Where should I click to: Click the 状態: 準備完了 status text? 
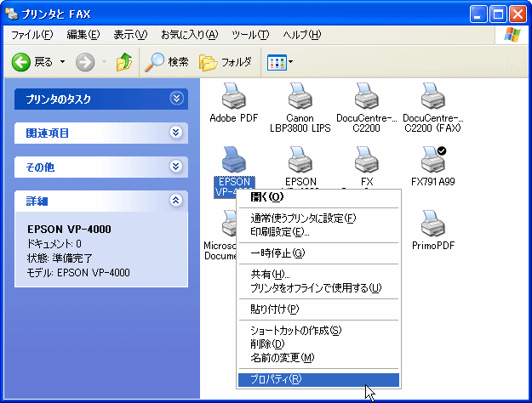[60, 258]
